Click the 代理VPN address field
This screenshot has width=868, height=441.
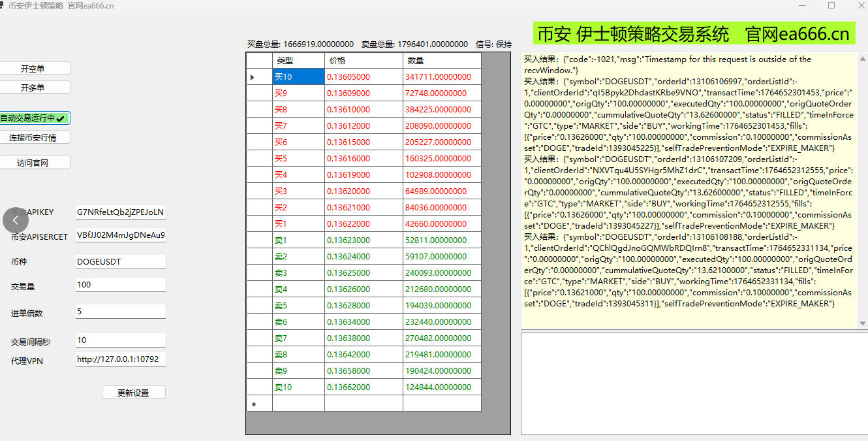point(120,359)
